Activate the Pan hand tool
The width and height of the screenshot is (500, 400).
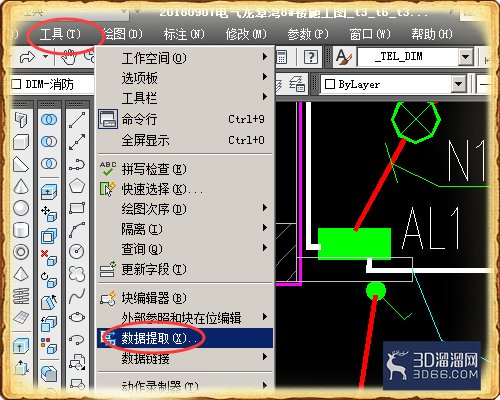click(69, 57)
